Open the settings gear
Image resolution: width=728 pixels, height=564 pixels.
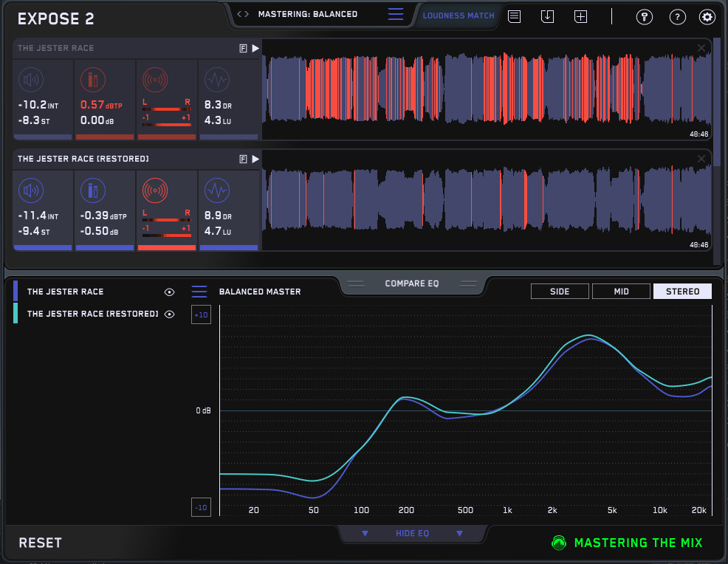(x=707, y=16)
